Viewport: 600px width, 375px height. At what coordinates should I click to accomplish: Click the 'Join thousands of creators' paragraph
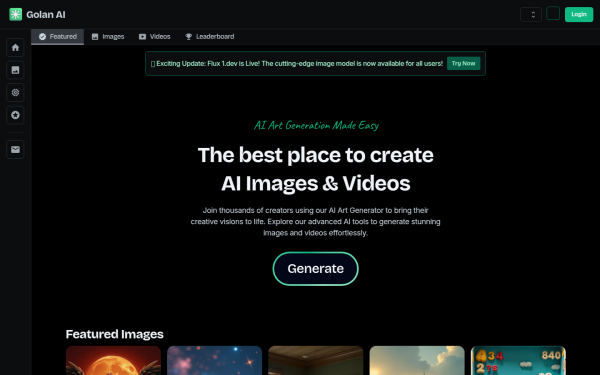point(315,222)
